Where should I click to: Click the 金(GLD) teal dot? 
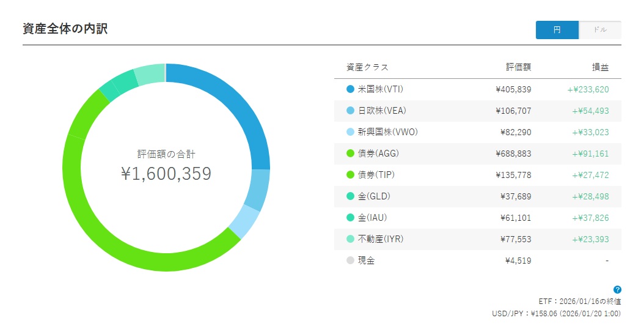350,196
